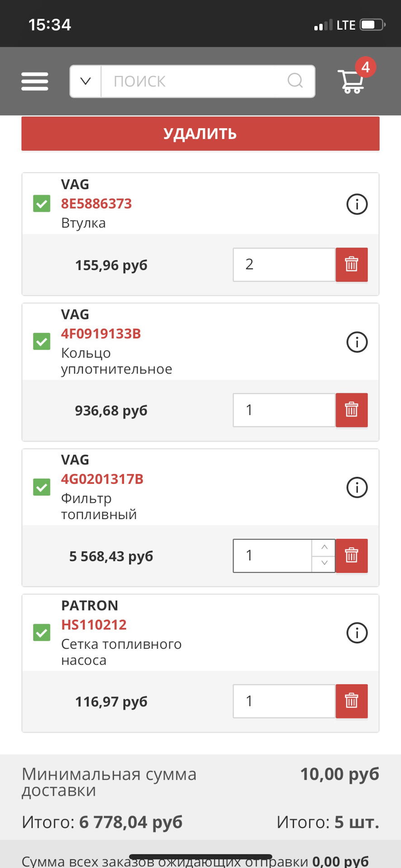Toggle checkbox for PATRON HS110212
The image size is (401, 868).
point(42,632)
